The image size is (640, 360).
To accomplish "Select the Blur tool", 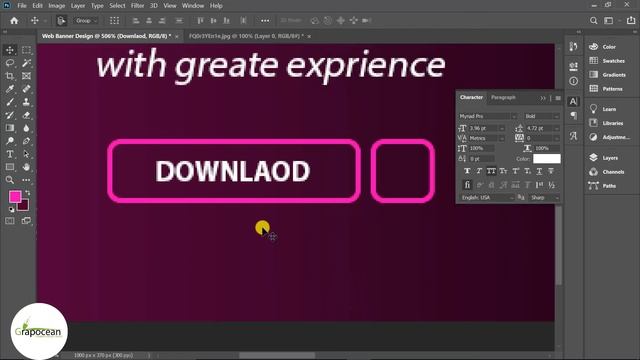I will click(26, 128).
